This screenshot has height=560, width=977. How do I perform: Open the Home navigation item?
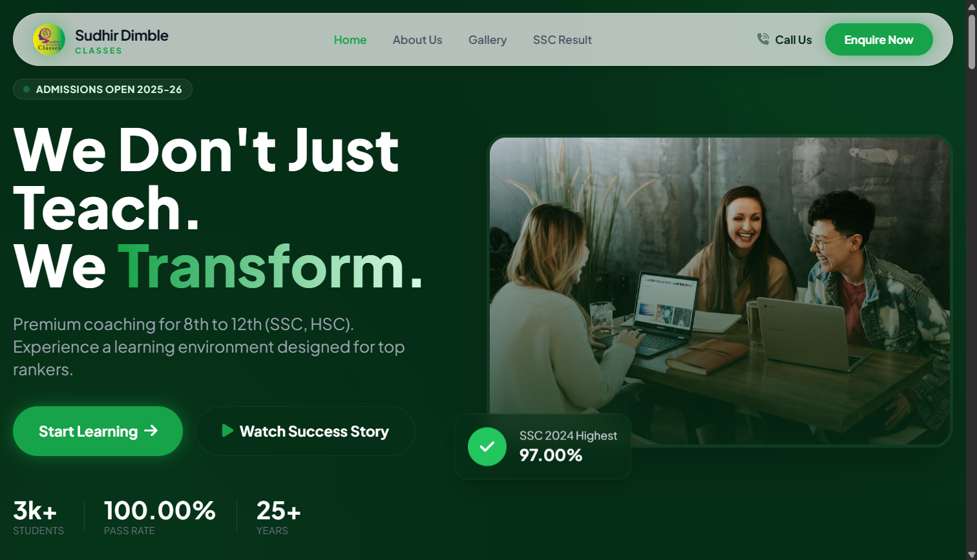(350, 40)
